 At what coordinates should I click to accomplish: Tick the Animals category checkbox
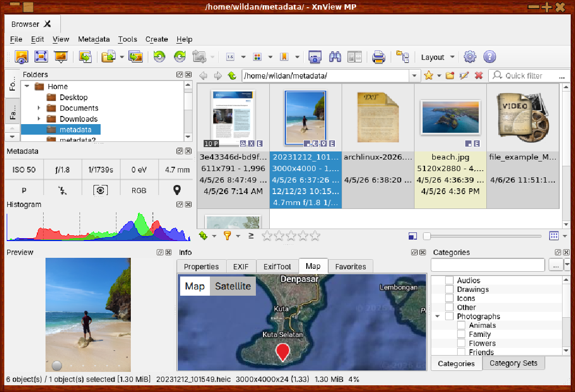coord(461,325)
